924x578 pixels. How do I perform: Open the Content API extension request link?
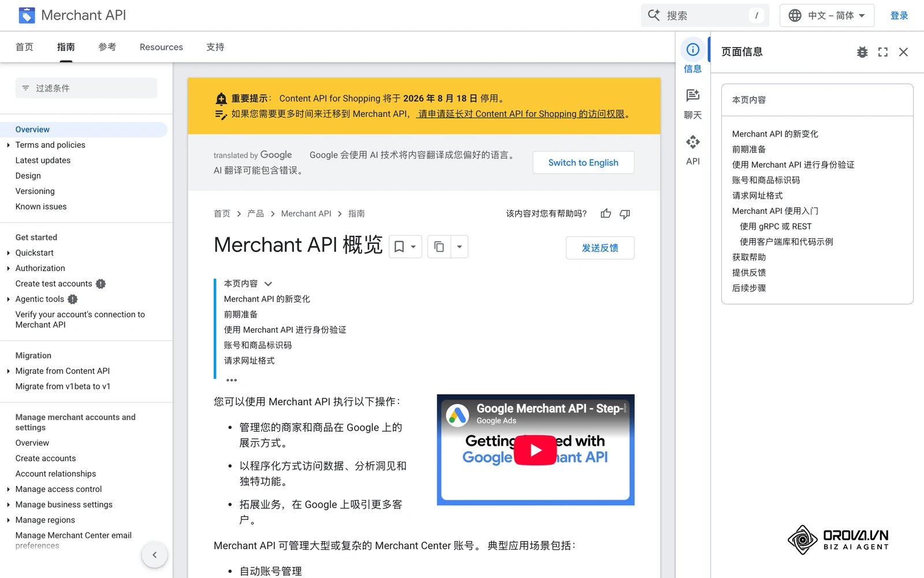point(521,114)
